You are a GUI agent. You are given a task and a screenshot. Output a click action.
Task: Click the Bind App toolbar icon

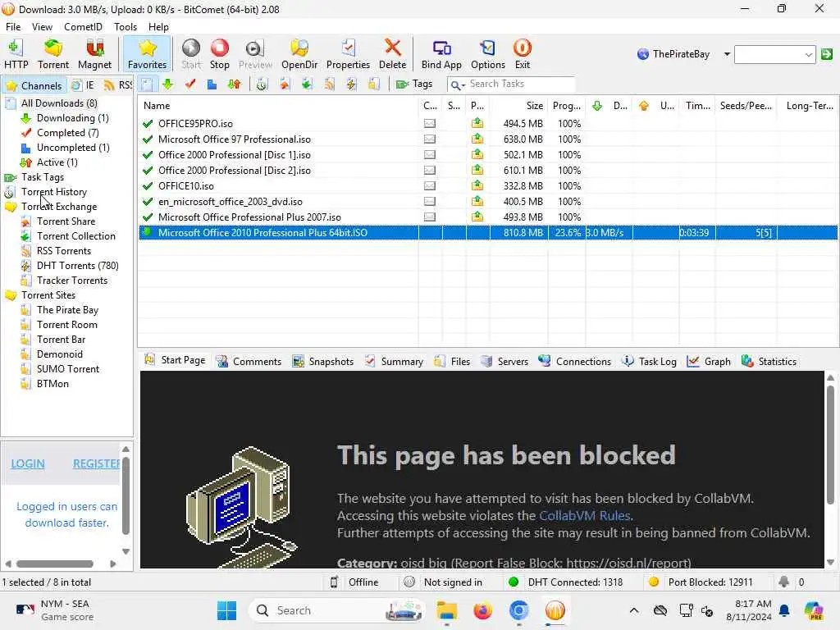[x=441, y=54]
